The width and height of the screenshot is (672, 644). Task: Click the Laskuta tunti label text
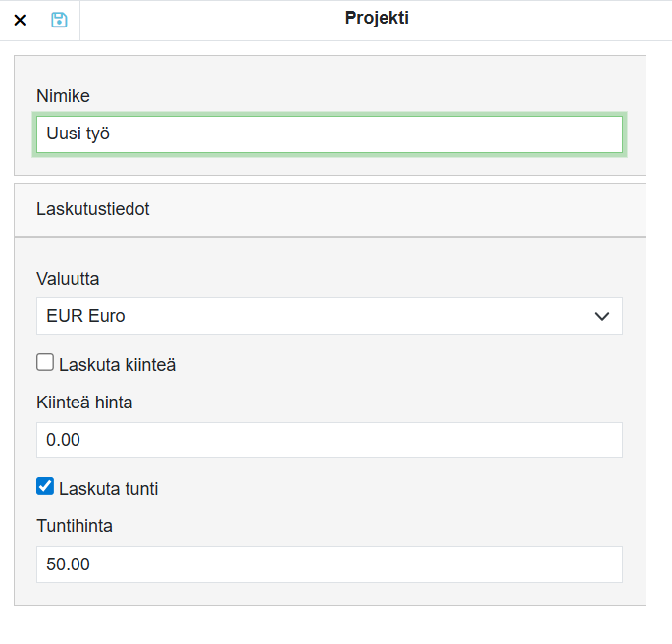click(x=108, y=489)
